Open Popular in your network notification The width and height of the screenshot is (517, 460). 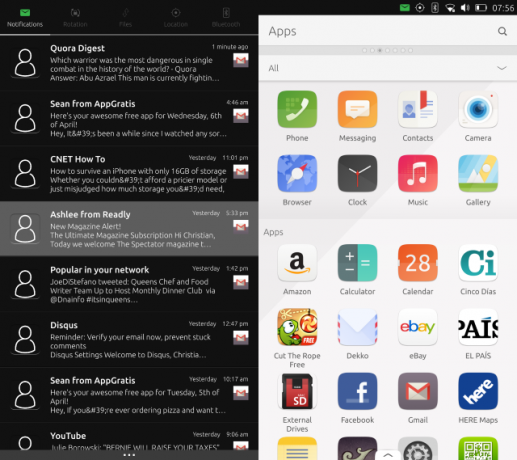129,284
